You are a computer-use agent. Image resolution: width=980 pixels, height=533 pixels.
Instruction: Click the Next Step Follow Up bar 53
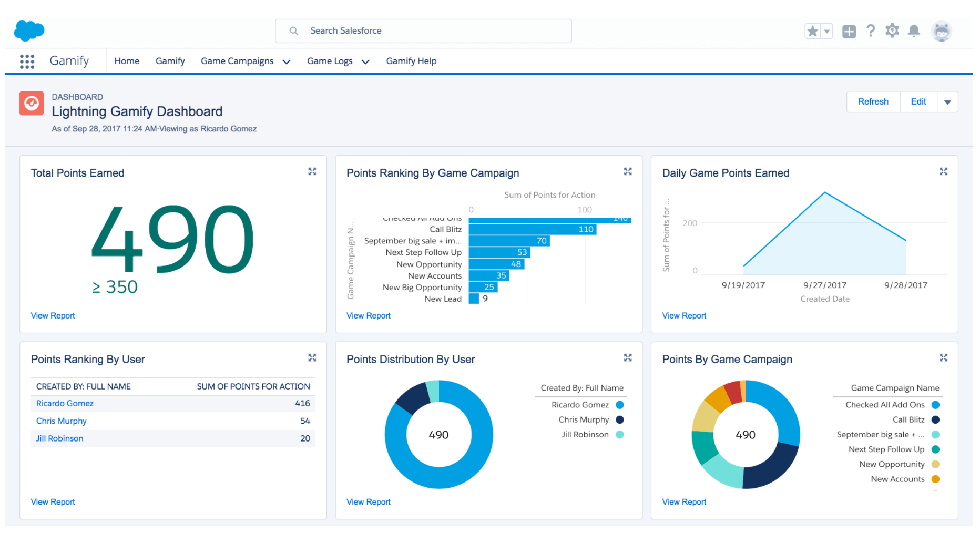point(499,252)
